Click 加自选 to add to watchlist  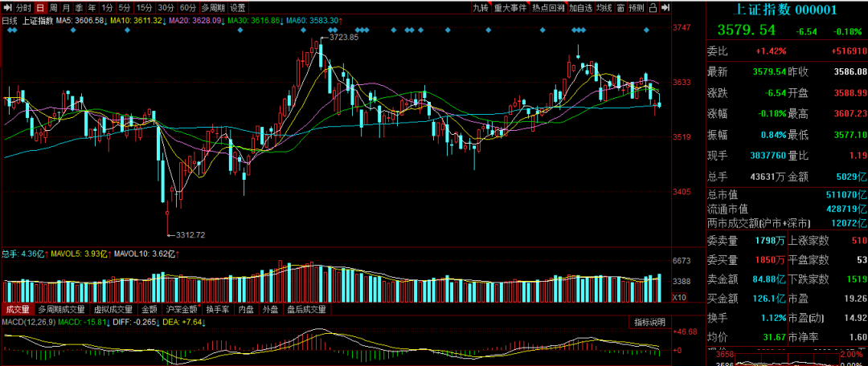point(581,8)
